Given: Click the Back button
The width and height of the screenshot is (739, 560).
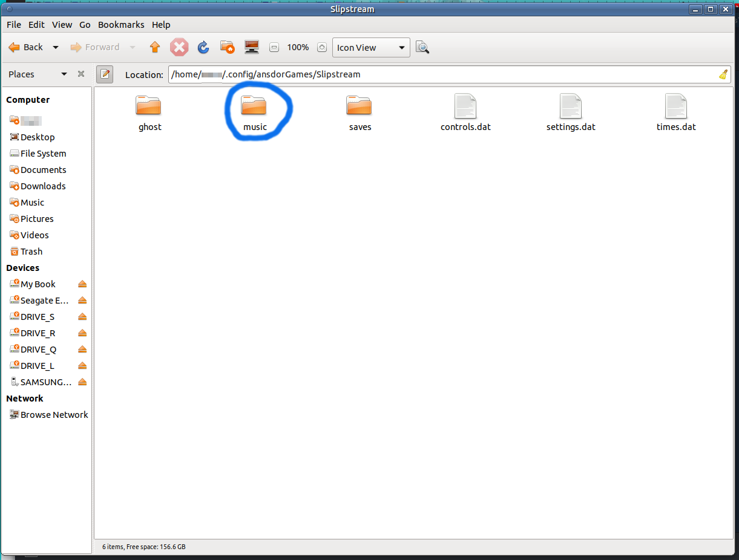Looking at the screenshot, I should tap(26, 47).
